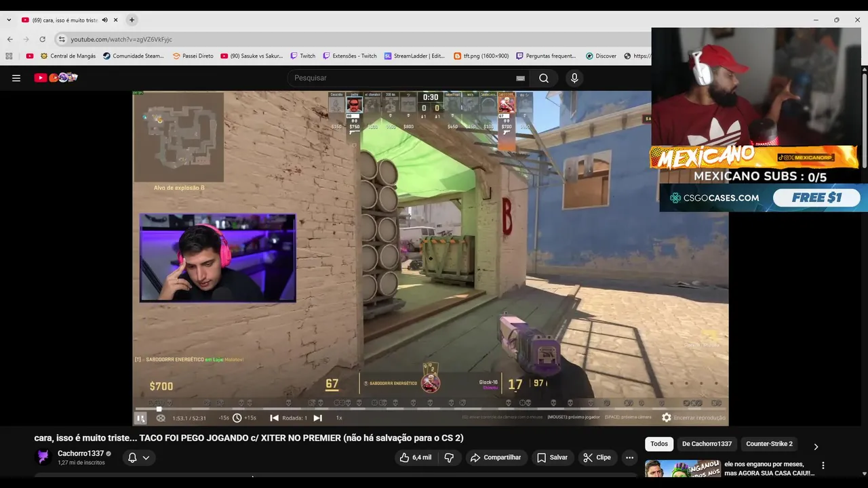
Task: Open Passei Direto bookmark
Action: coord(193,56)
